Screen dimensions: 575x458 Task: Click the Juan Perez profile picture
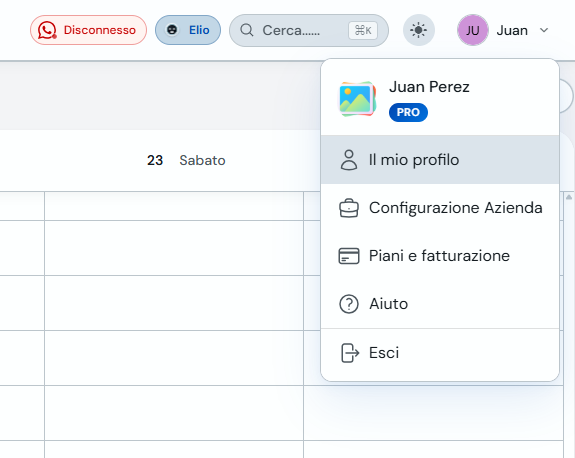(x=357, y=99)
